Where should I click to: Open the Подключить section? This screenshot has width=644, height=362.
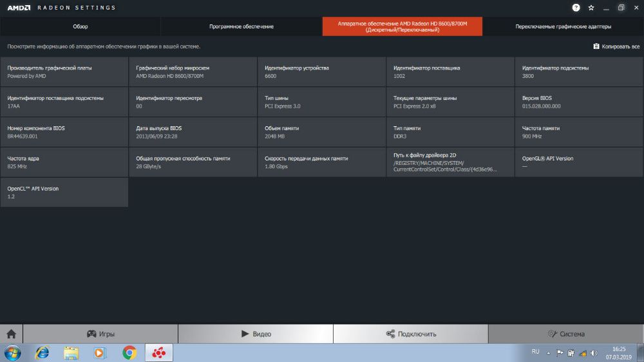tap(411, 334)
